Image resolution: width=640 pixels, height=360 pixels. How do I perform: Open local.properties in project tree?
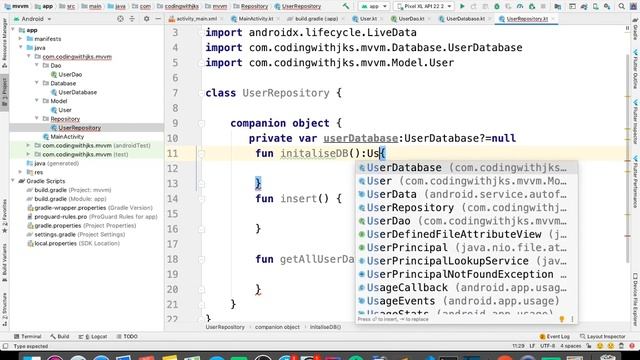[x=73, y=243]
